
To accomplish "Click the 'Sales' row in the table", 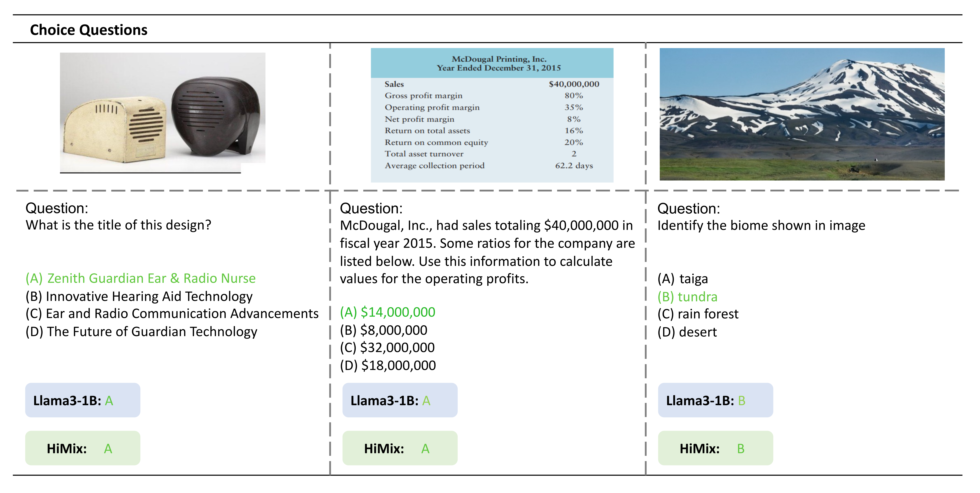I will pos(492,84).
